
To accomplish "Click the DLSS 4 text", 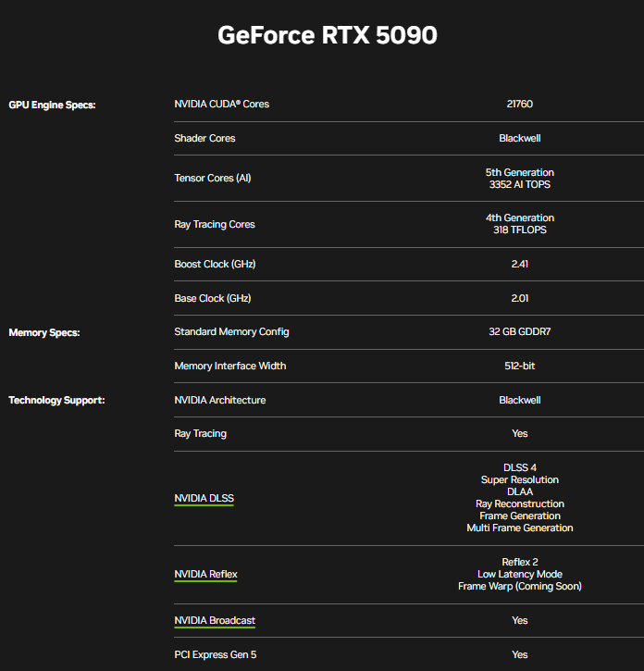I will point(519,467).
